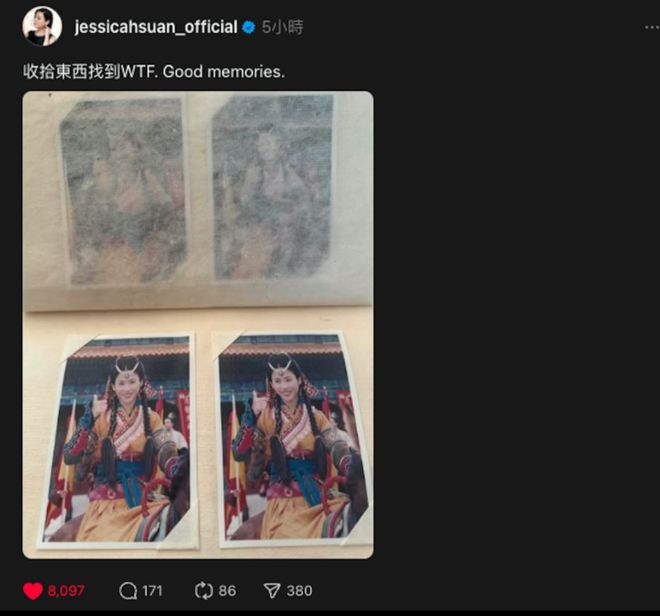
Task: Select the 380 shares count
Action: (x=299, y=591)
